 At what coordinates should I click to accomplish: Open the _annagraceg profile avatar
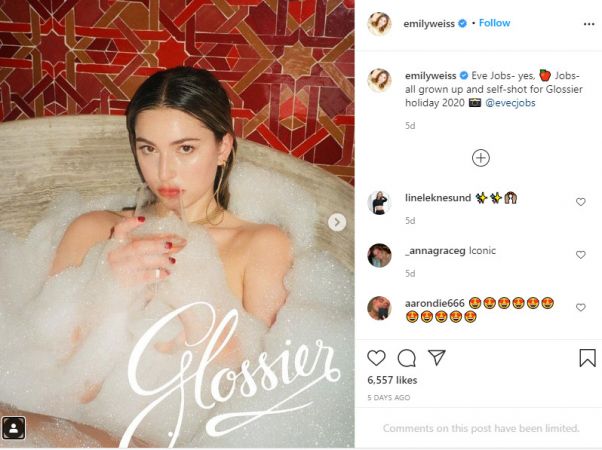click(x=379, y=255)
